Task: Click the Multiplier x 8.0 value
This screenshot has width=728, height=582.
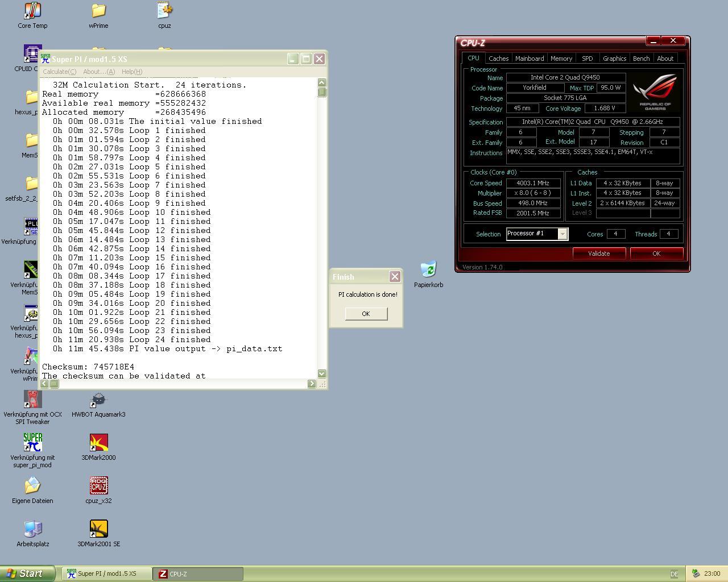Action: pos(533,193)
